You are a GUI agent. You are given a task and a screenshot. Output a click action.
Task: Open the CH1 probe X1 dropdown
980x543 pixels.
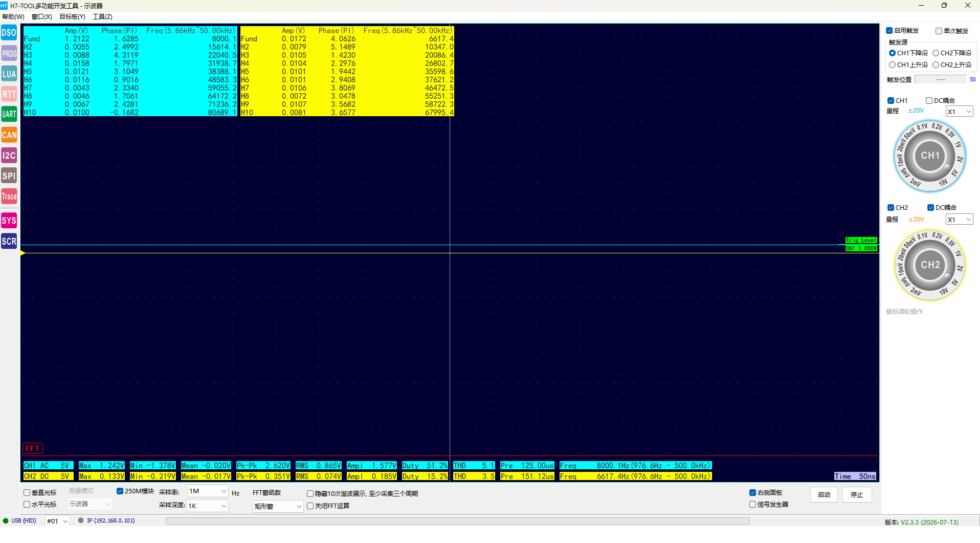point(959,112)
